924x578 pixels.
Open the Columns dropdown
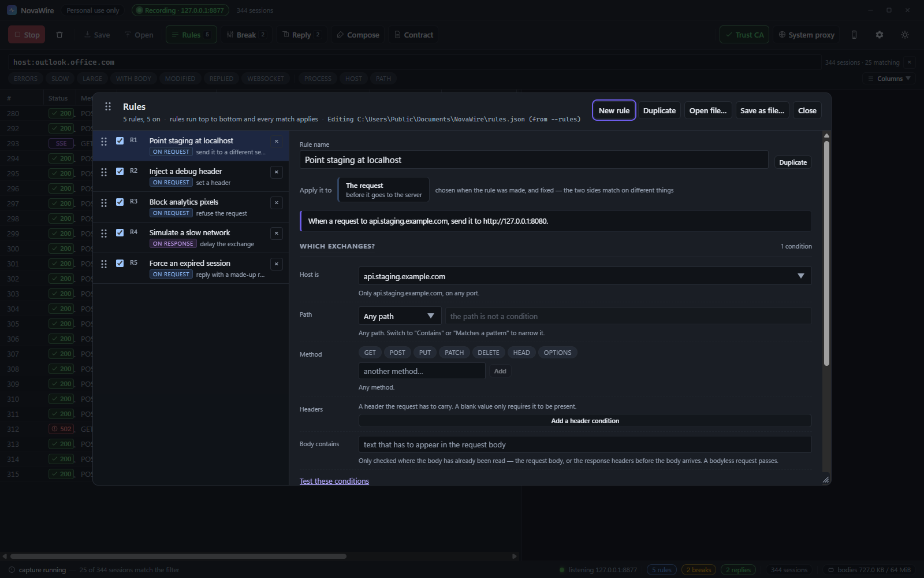[x=889, y=79]
